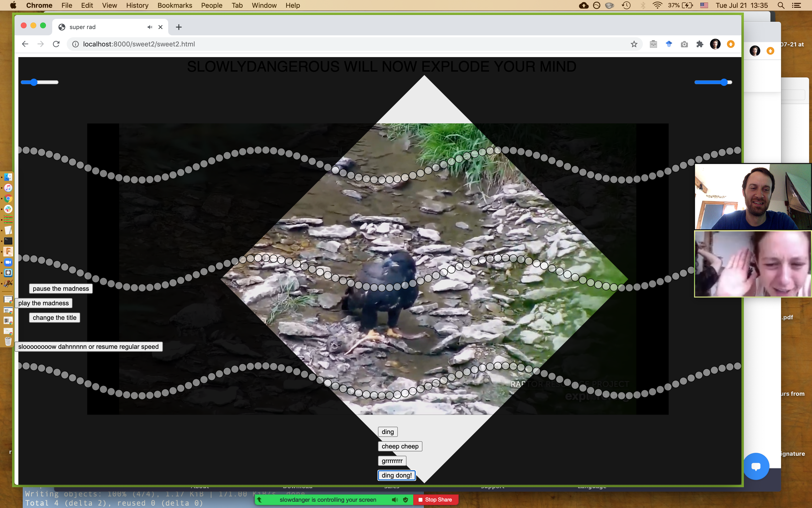Adjust the right range slider
Screen dimensions: 812x508
point(713,82)
